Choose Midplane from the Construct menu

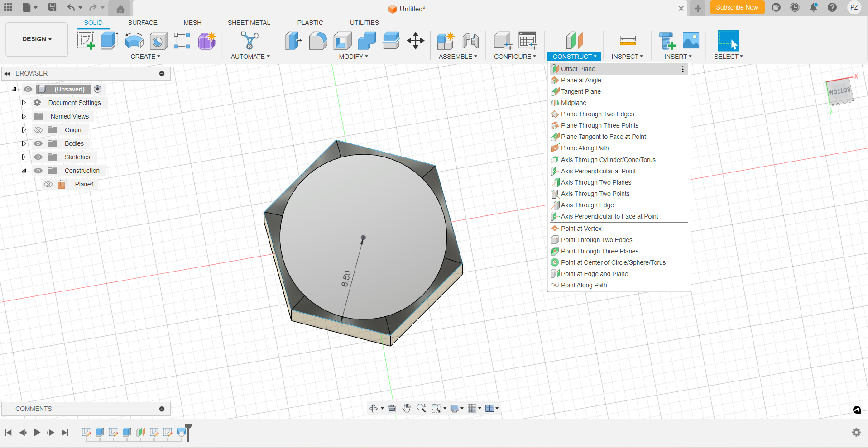point(573,103)
